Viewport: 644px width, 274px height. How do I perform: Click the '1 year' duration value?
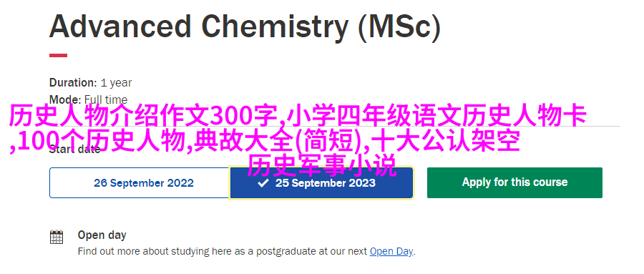116,83
